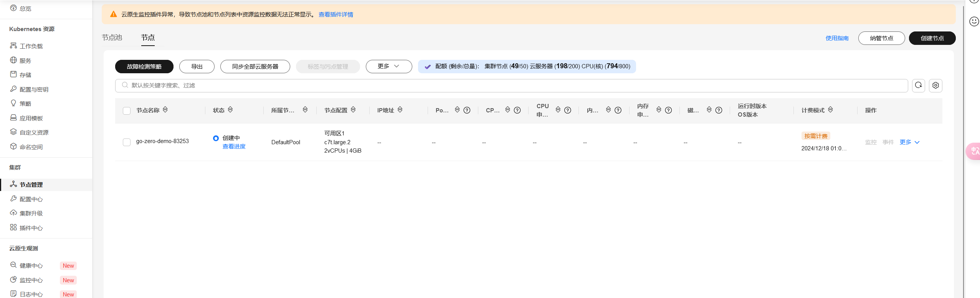980x298 pixels.
Task: Refresh the node list
Action: point(919,85)
